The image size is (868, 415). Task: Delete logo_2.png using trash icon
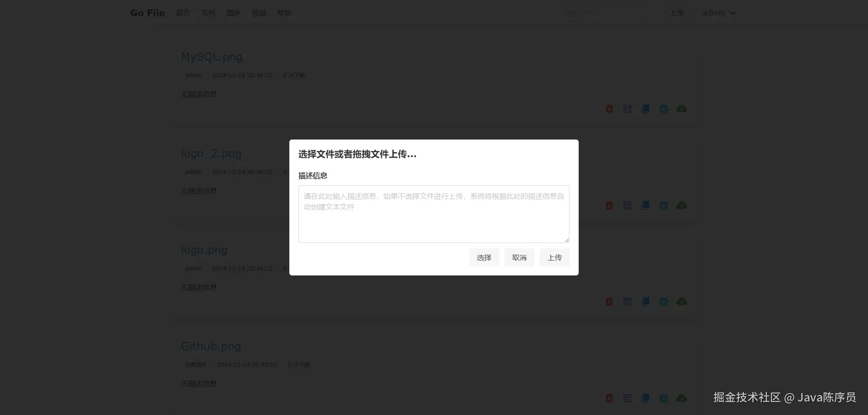tap(609, 205)
